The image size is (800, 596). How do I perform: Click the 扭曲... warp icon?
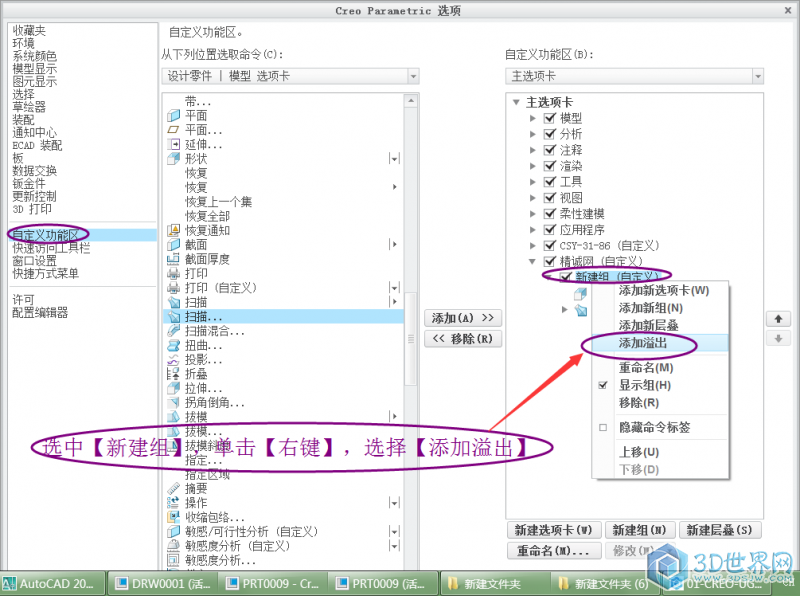tap(173, 345)
